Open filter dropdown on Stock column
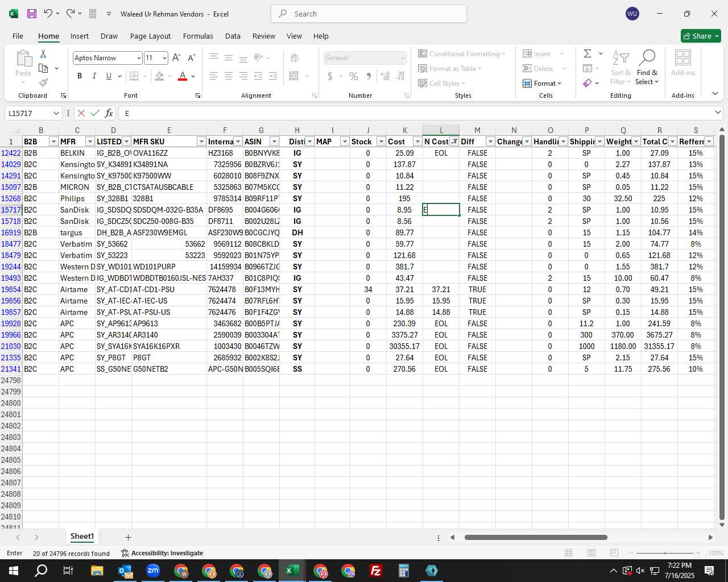This screenshot has height=582, width=728. [x=381, y=142]
